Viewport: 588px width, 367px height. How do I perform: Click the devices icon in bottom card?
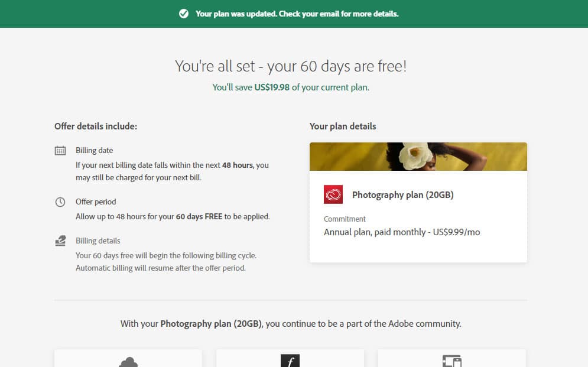(x=451, y=362)
